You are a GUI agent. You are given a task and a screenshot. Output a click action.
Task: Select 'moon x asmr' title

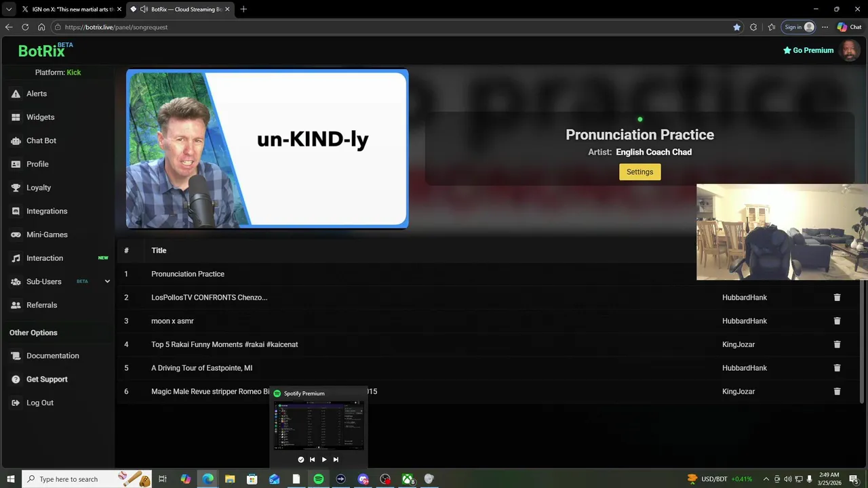pos(172,321)
